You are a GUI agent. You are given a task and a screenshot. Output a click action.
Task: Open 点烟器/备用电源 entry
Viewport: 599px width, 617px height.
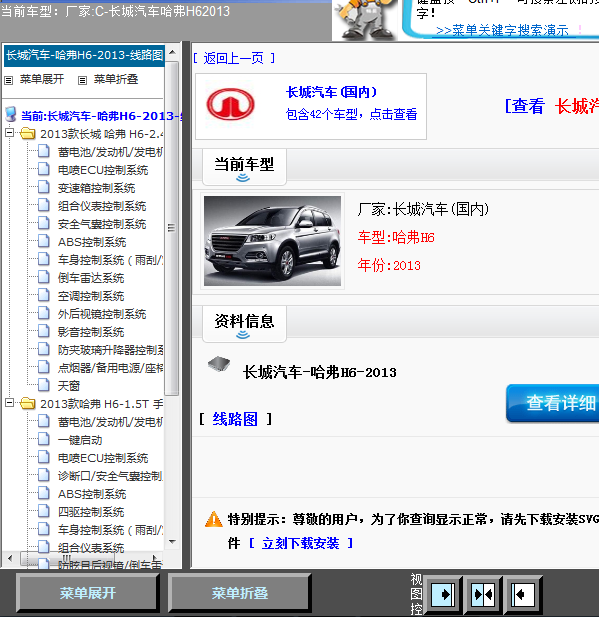click(111, 368)
